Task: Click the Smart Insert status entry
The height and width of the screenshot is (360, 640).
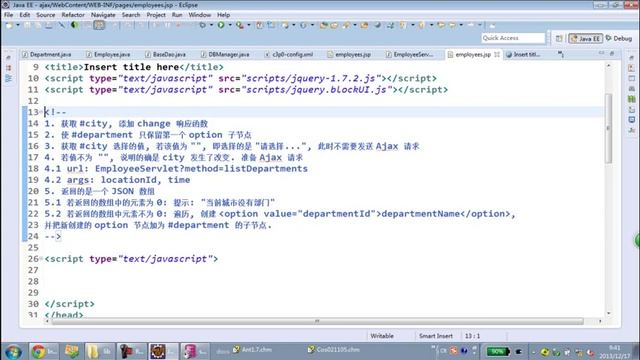Action: point(436,336)
